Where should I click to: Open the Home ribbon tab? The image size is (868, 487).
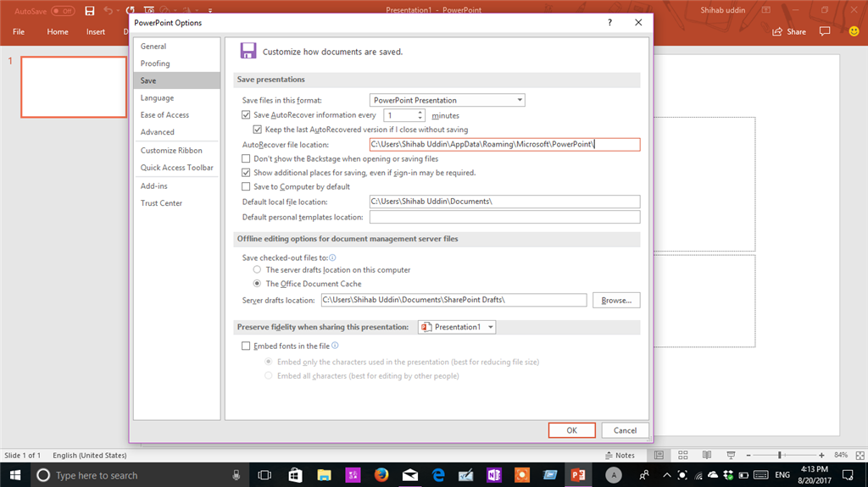coord(58,31)
